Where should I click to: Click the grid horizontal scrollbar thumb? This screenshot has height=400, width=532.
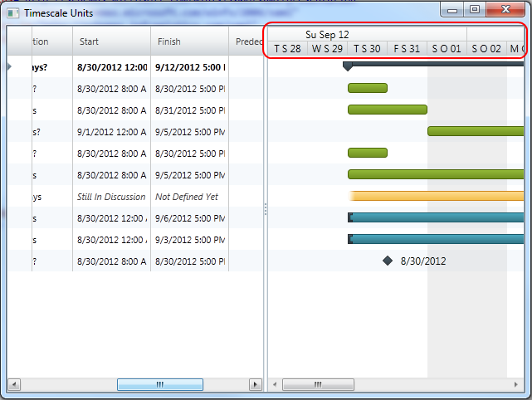[159, 384]
